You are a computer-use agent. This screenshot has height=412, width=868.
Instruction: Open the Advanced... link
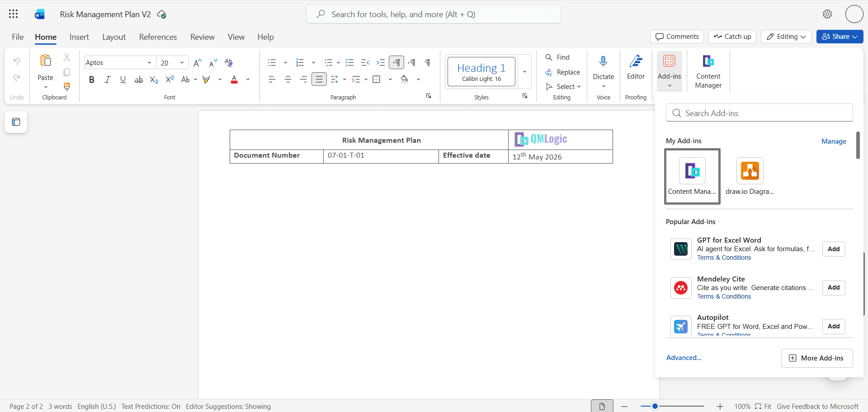pos(684,358)
